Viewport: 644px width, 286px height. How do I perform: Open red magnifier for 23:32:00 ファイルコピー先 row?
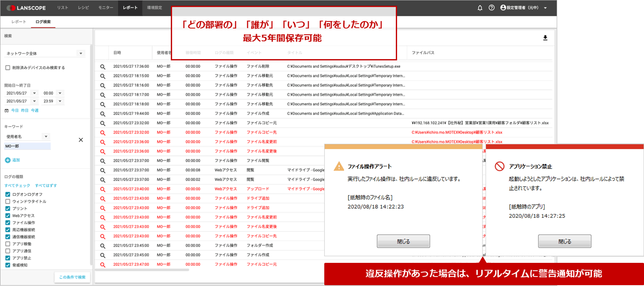tap(103, 132)
